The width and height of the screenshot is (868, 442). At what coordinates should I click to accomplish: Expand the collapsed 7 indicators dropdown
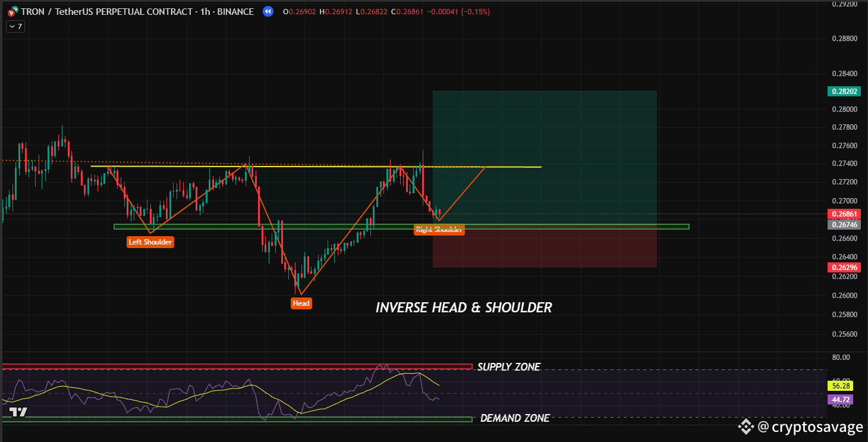(15, 26)
